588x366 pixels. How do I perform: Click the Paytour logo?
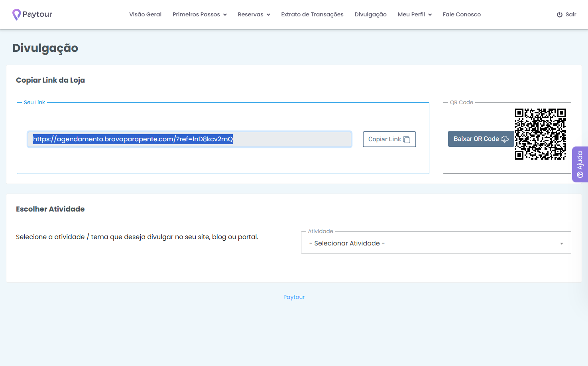(32, 14)
